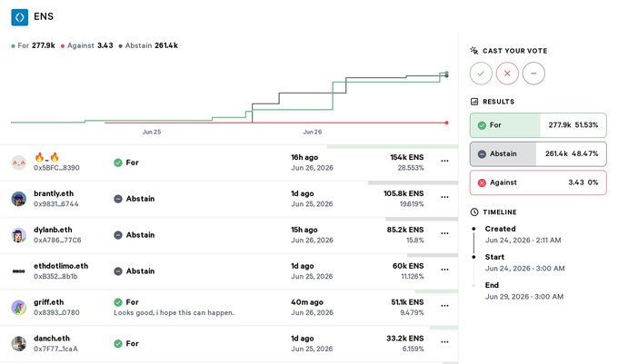Image resolution: width=618 pixels, height=364 pixels.
Task: Click the 40m ago vote timestamp
Action: (x=307, y=302)
